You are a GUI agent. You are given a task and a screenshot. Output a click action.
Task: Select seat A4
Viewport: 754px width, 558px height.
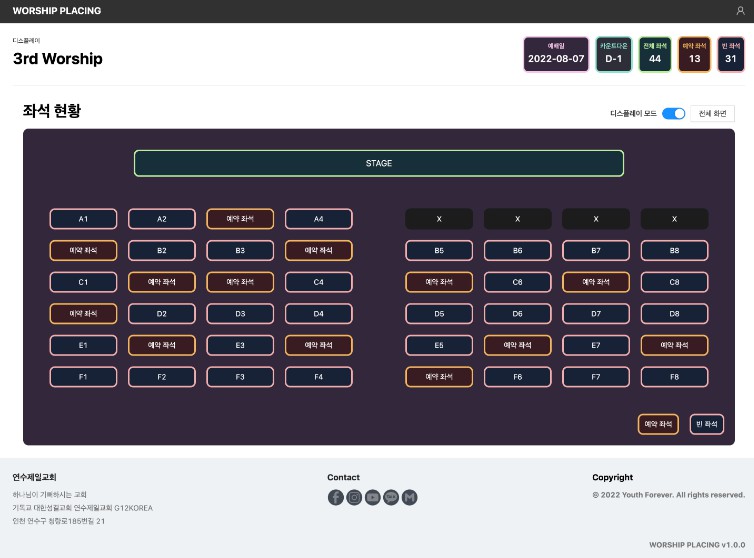[x=318, y=219]
